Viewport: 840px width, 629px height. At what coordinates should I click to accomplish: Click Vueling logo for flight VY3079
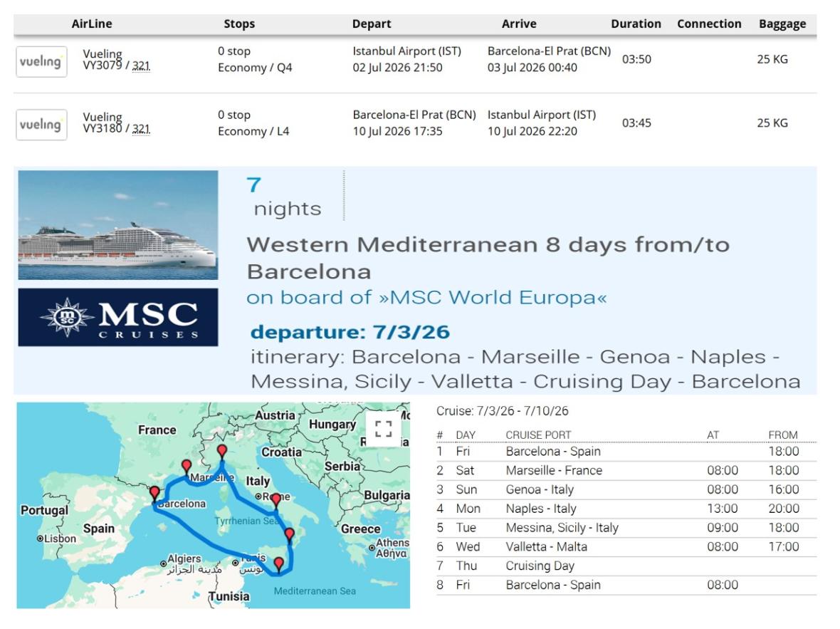41,62
